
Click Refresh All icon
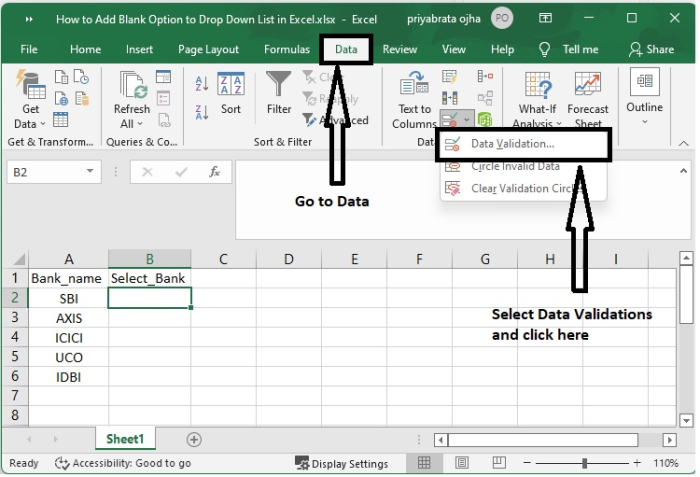click(x=133, y=85)
